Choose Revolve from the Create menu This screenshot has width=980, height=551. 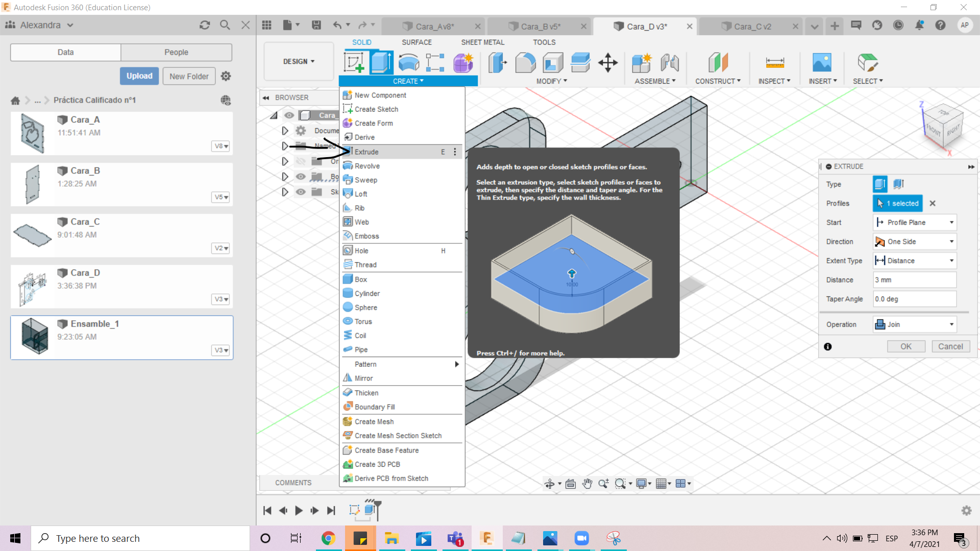[367, 166]
